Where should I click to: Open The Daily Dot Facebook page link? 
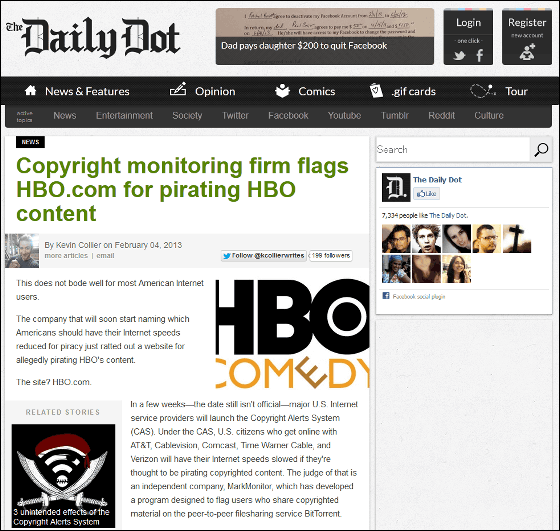437,180
